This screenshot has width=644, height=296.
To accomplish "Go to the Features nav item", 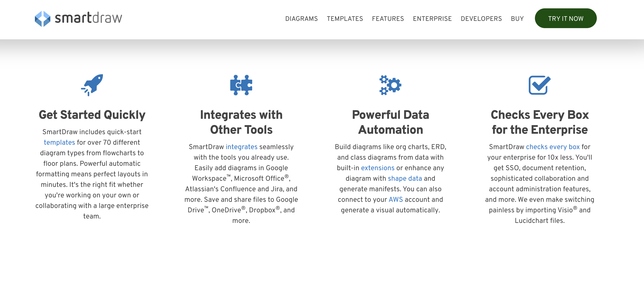I will click(387, 19).
